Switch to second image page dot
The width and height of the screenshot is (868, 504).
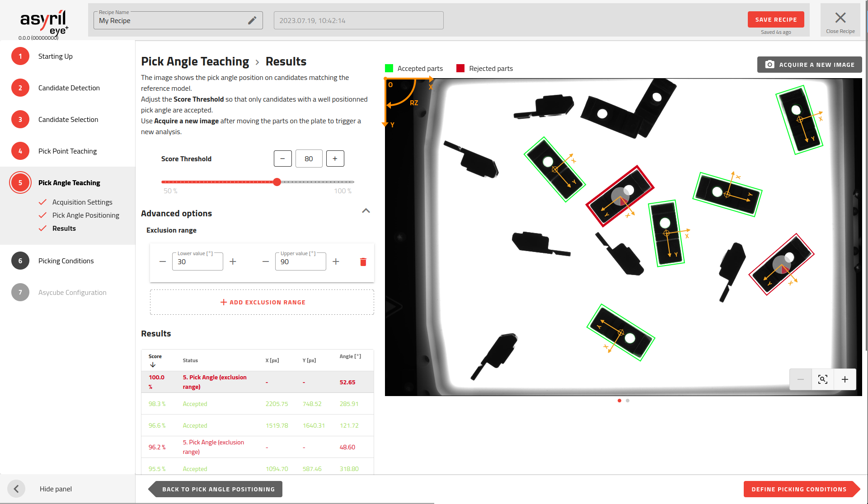(x=628, y=401)
